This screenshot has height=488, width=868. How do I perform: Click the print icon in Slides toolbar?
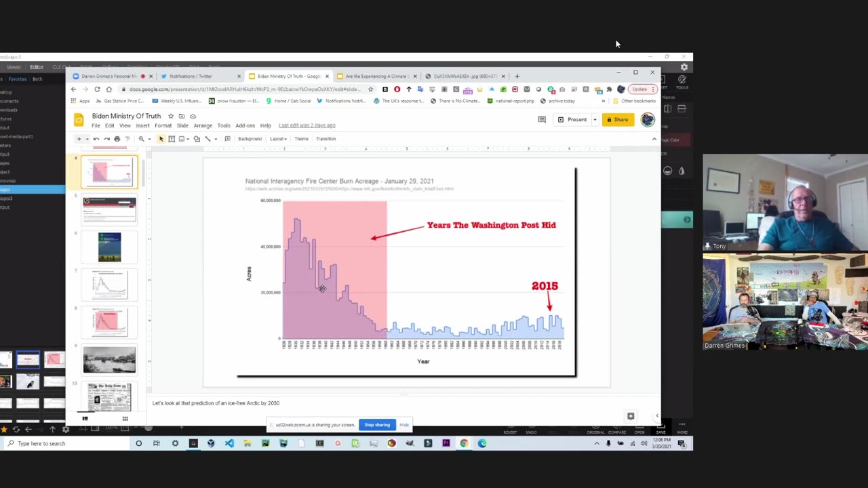point(117,139)
